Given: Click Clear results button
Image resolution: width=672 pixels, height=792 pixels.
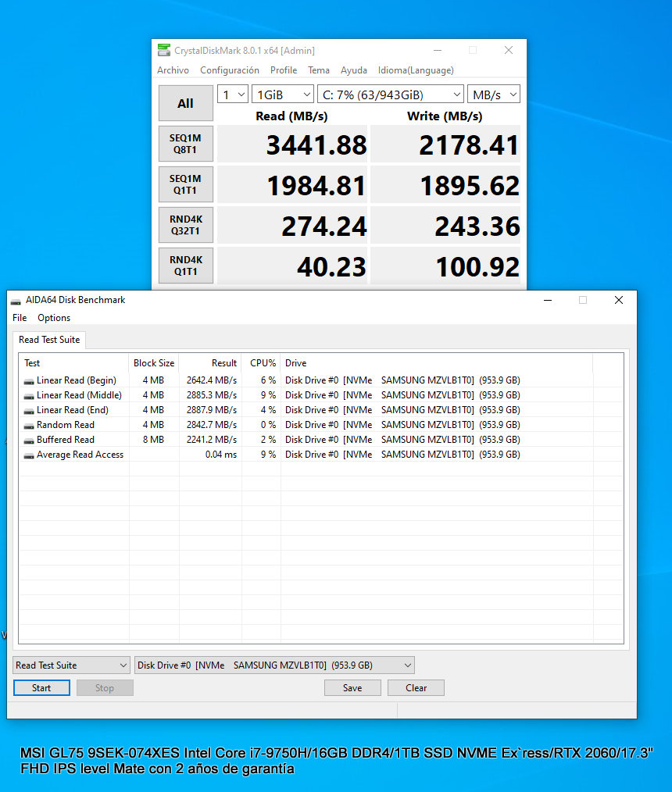Looking at the screenshot, I should tap(416, 688).
